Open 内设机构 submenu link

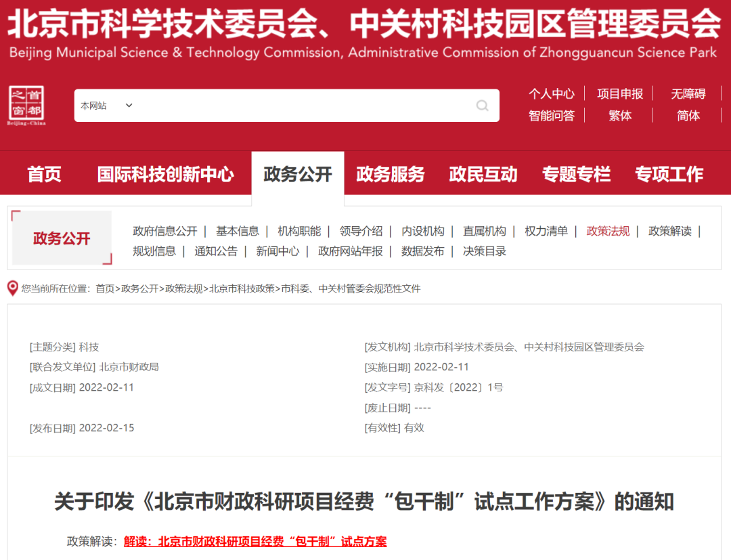tap(423, 231)
